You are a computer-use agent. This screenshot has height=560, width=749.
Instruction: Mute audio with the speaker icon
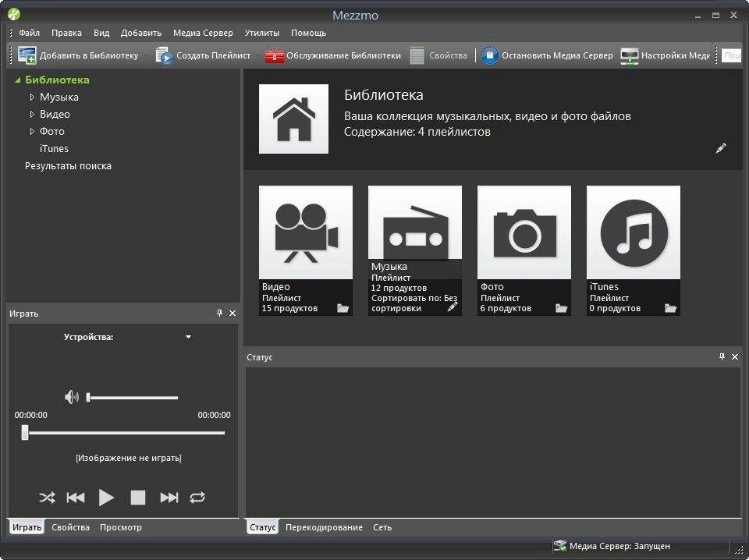coord(72,397)
